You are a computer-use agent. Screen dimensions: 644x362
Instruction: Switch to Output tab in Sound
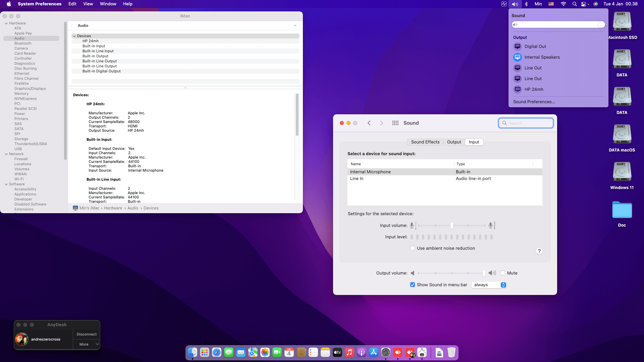coord(454,142)
